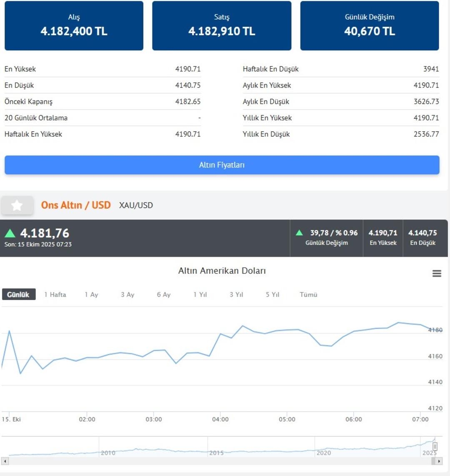Click the navigator right scroll arrow
The height and width of the screenshot is (476, 450).
438,461
